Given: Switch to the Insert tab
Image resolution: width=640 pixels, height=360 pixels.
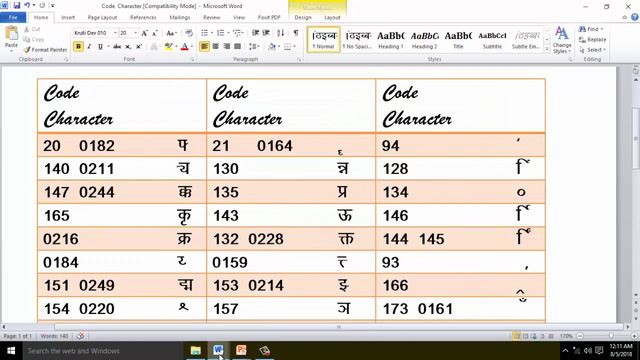Looking at the screenshot, I should (x=68, y=17).
